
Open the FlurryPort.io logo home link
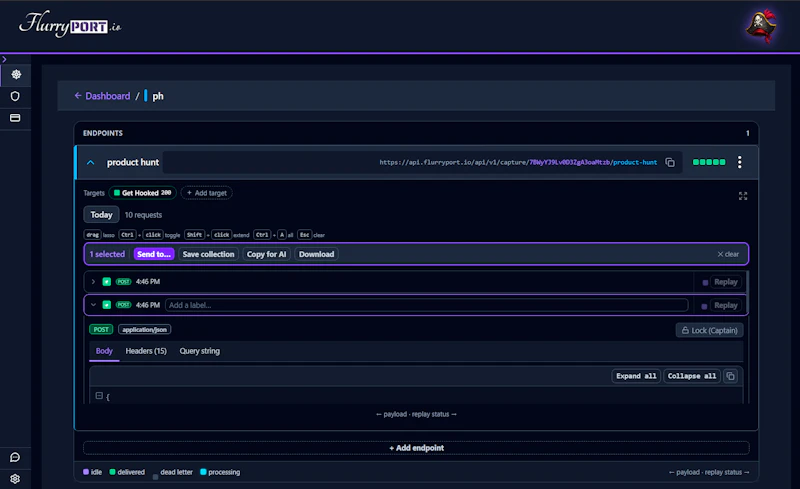click(70, 24)
